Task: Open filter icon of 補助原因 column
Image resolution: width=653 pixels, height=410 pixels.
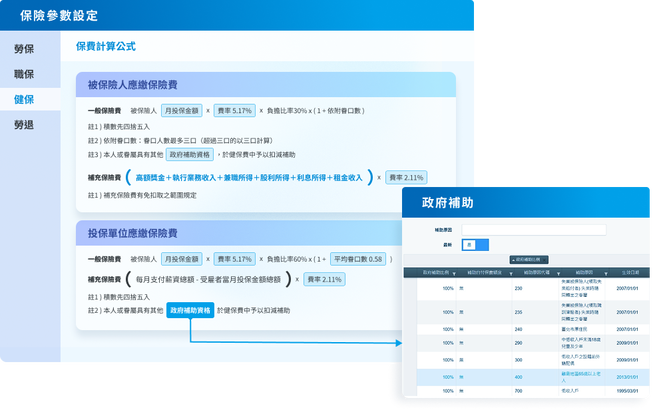Action: (x=606, y=273)
